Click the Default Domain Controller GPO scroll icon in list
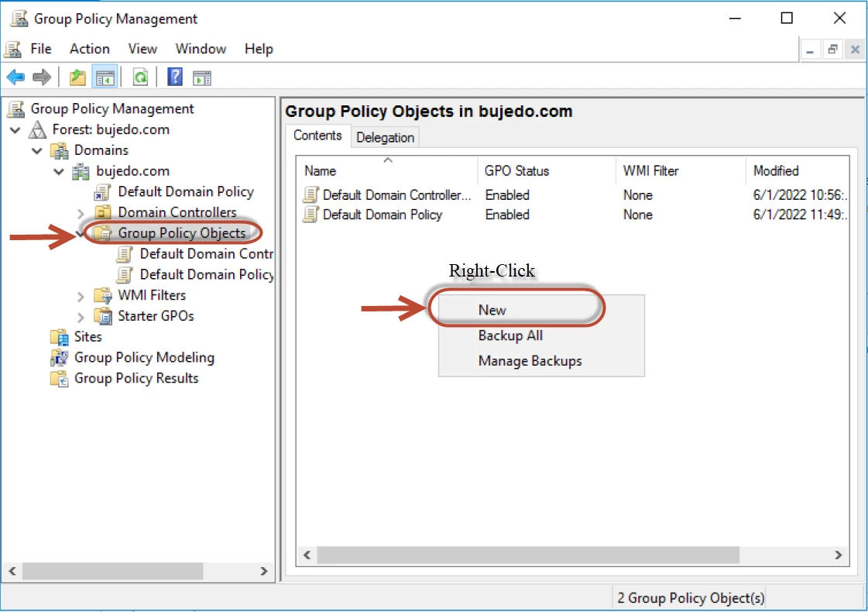 [x=311, y=195]
